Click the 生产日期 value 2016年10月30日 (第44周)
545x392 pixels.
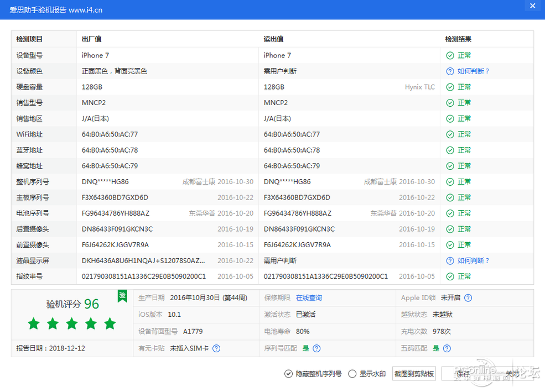tap(209, 298)
